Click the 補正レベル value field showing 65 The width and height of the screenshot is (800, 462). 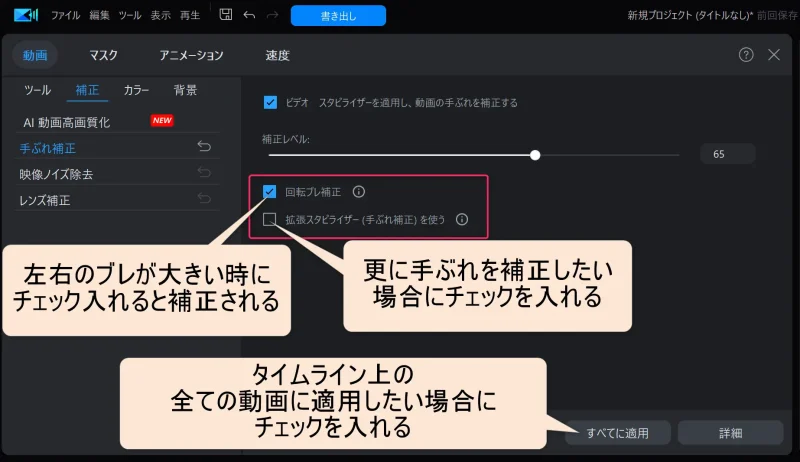tap(727, 154)
